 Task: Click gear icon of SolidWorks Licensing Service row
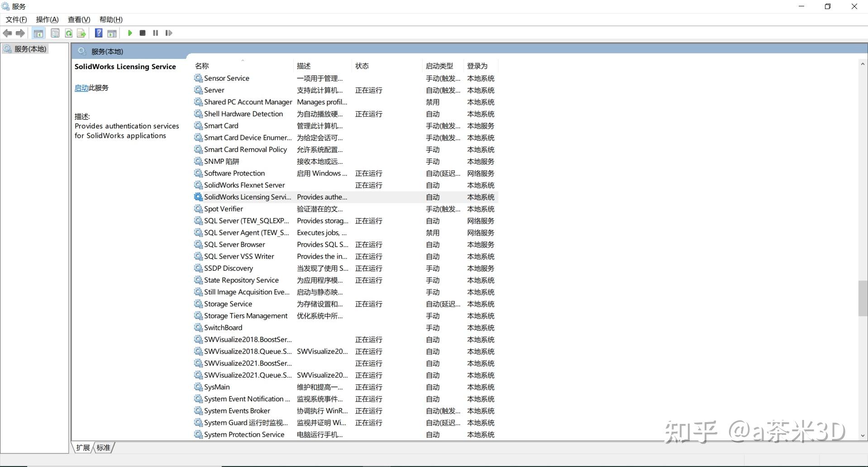198,197
